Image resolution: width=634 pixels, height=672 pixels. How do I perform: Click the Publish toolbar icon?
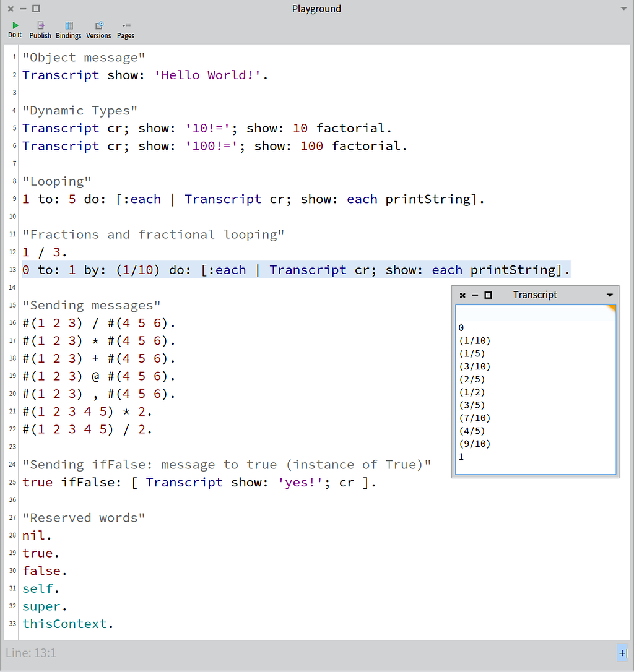40,30
